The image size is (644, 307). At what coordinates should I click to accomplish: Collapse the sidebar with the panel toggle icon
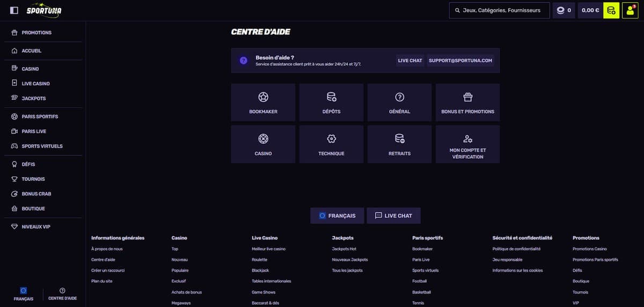click(x=14, y=10)
